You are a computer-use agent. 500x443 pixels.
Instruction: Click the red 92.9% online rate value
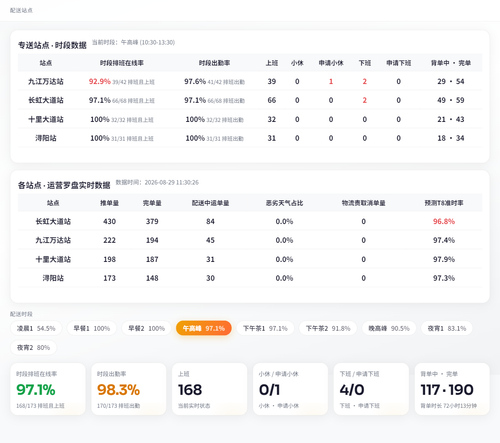pyautogui.click(x=99, y=81)
